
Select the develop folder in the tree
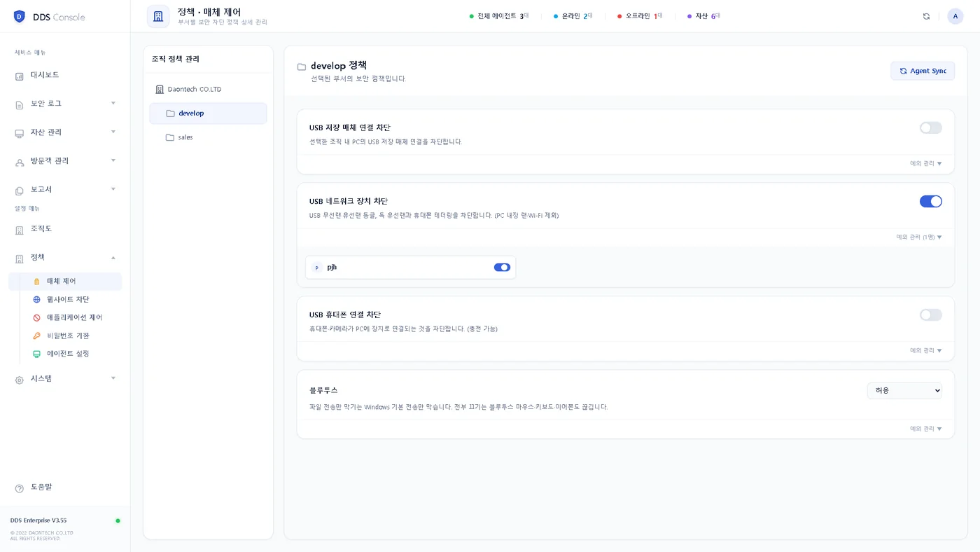pyautogui.click(x=208, y=113)
